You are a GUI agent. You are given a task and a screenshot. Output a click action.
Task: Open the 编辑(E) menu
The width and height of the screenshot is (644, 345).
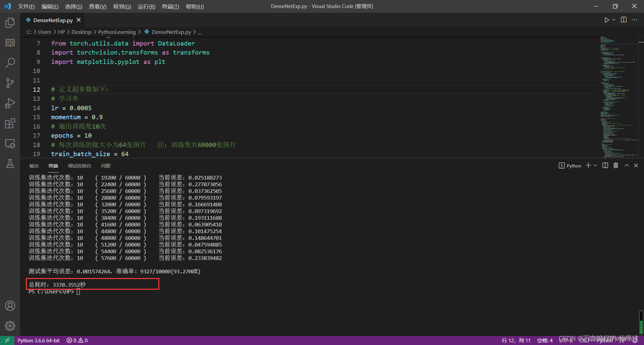tap(50, 6)
